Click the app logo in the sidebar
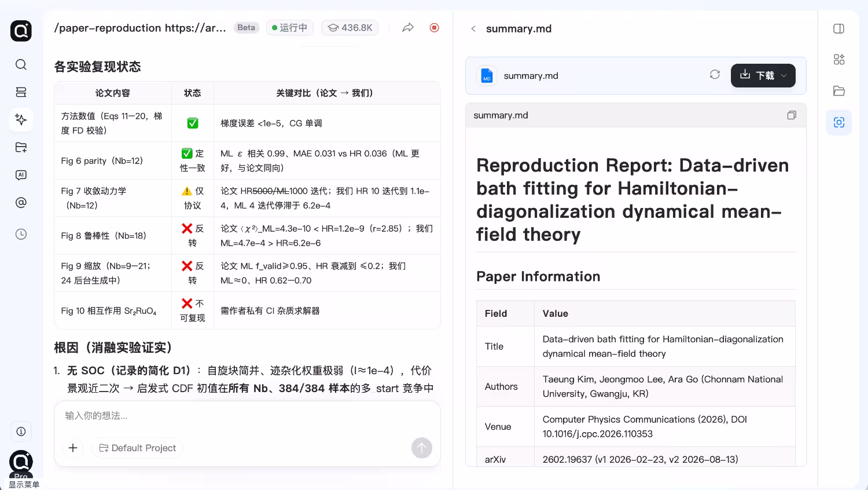This screenshot has height=490, width=868. tap(21, 31)
